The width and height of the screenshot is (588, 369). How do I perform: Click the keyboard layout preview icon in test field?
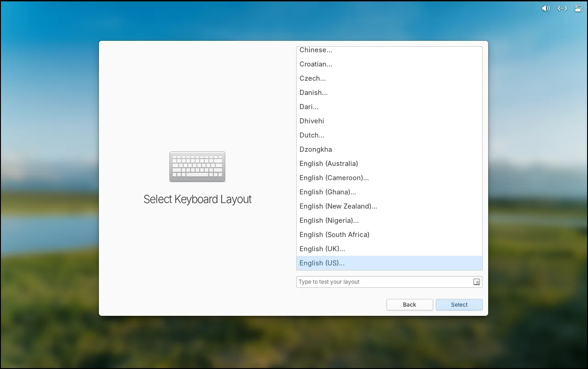pyautogui.click(x=477, y=282)
